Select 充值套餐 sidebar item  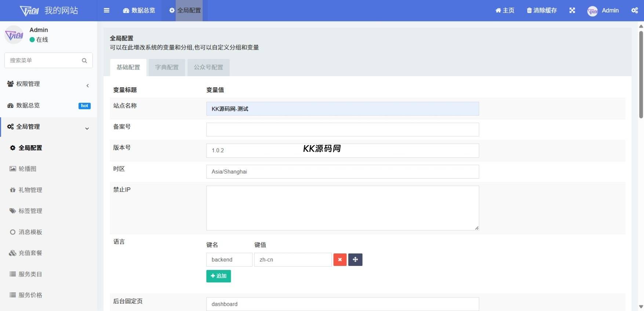coord(30,253)
